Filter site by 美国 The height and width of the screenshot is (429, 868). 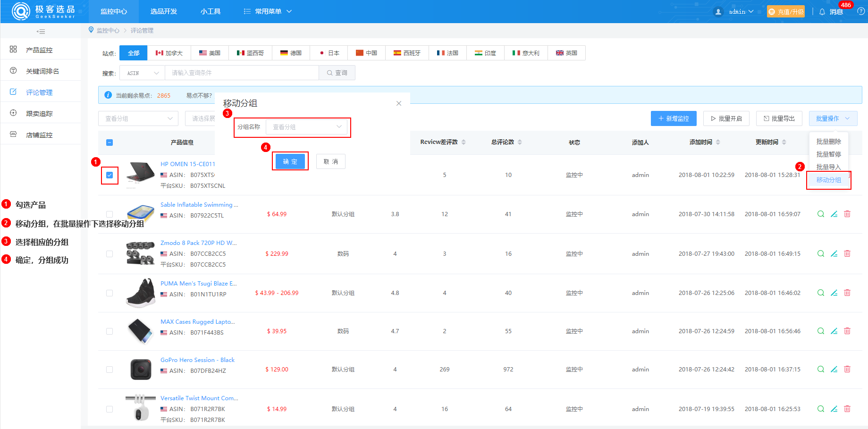tap(210, 53)
